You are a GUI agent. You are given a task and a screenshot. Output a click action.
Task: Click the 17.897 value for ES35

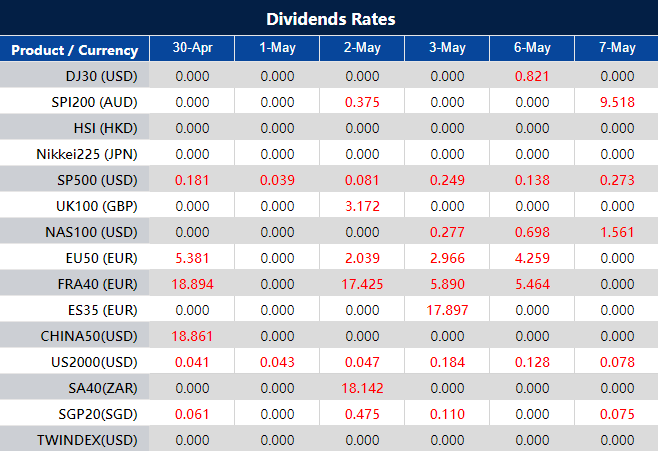[447, 309]
